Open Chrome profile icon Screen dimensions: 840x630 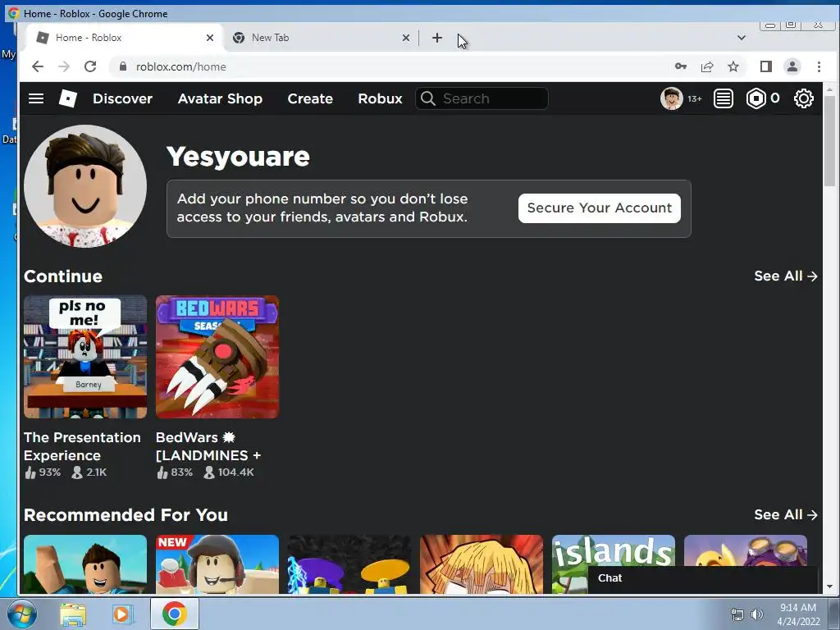coord(792,66)
